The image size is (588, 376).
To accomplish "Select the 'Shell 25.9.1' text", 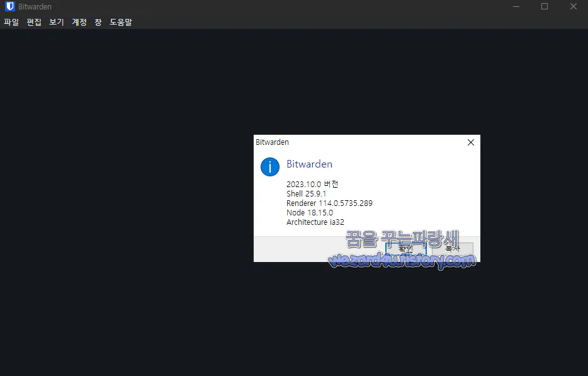I will (307, 193).
